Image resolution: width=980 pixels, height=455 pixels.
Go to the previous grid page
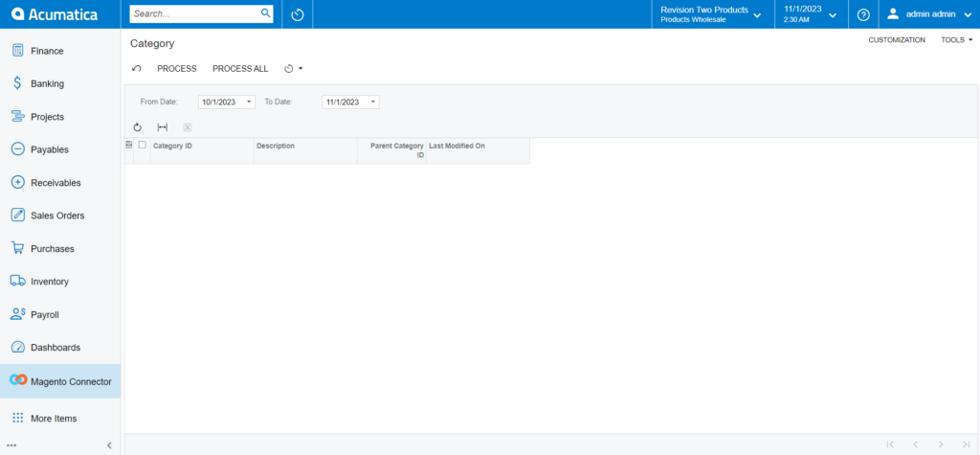(x=915, y=444)
